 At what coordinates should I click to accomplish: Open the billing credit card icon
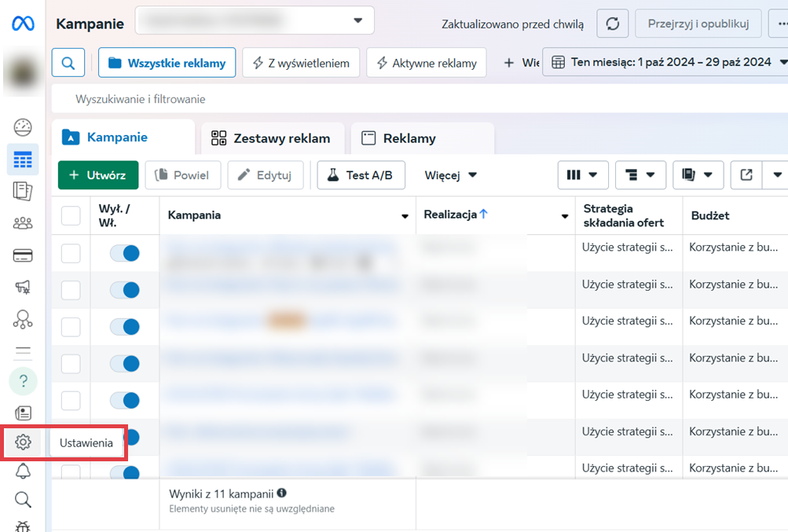23,255
